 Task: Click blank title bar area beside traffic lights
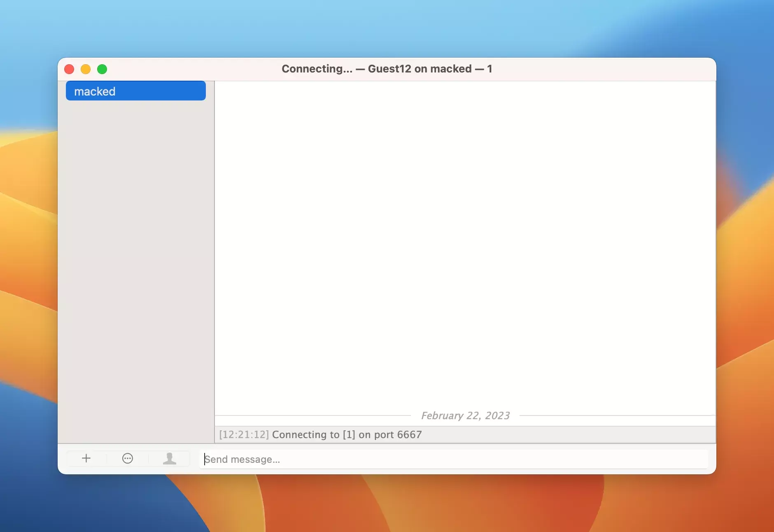[x=185, y=69]
